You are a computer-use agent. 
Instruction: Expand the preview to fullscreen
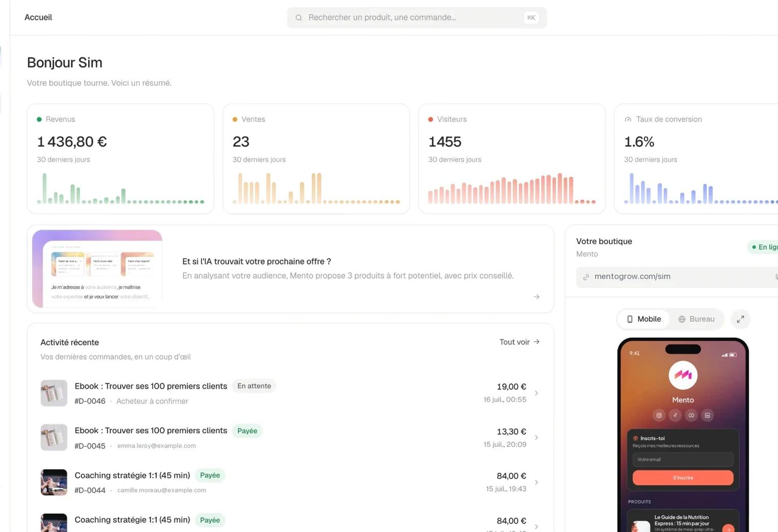tap(741, 319)
